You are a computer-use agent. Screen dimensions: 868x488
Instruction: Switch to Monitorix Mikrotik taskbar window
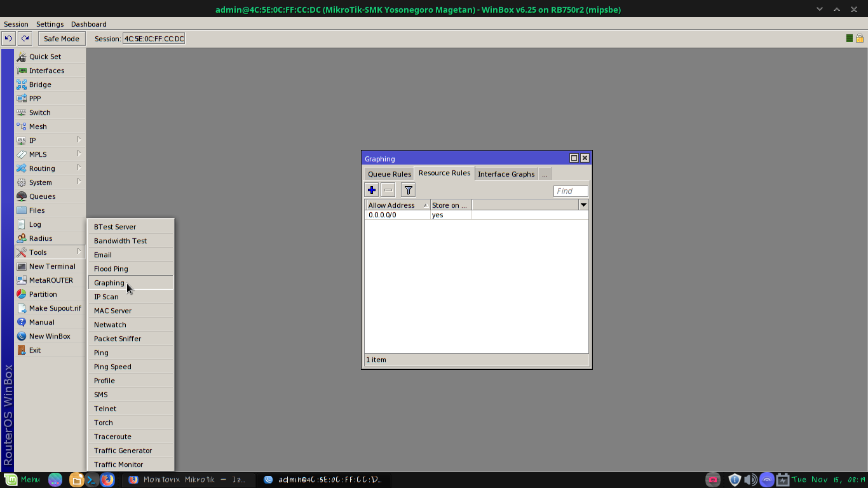tap(188, 480)
